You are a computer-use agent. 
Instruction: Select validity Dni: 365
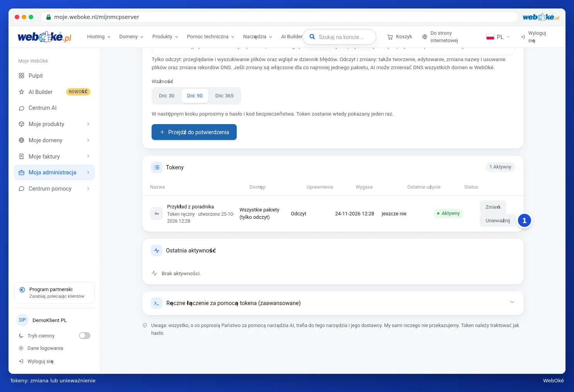(224, 96)
